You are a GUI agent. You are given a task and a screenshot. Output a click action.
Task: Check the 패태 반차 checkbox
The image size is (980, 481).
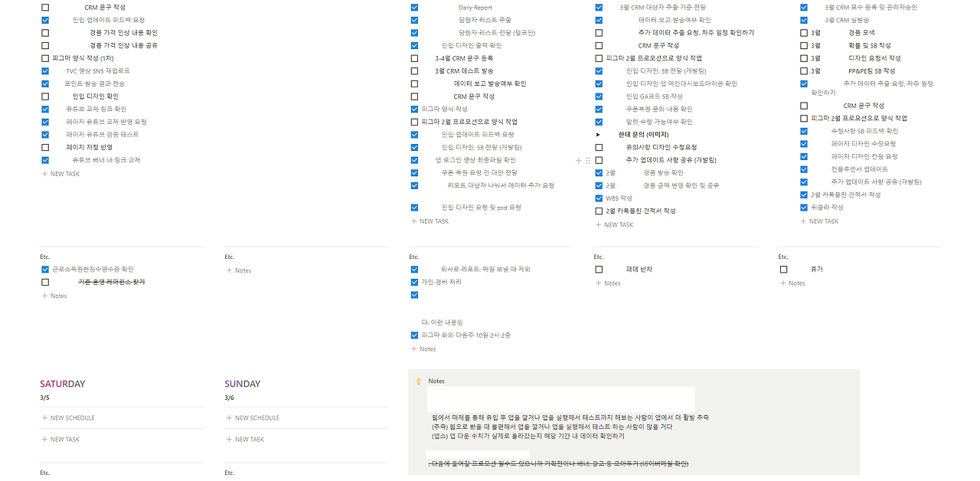coord(599,269)
